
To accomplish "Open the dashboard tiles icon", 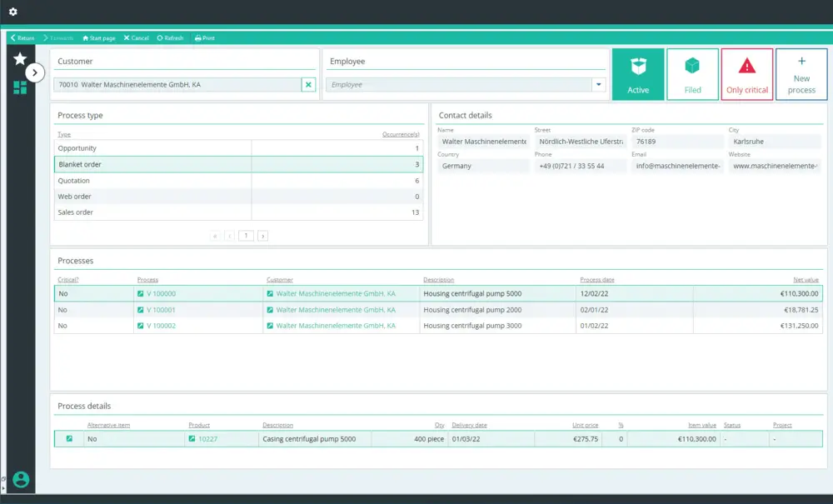I will (x=20, y=87).
